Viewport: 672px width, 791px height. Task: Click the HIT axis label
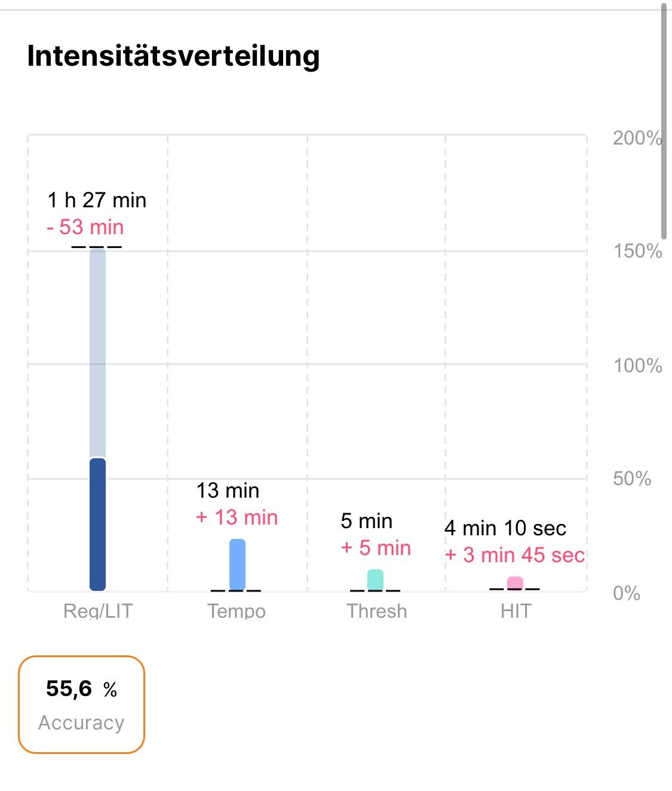pyautogui.click(x=515, y=611)
